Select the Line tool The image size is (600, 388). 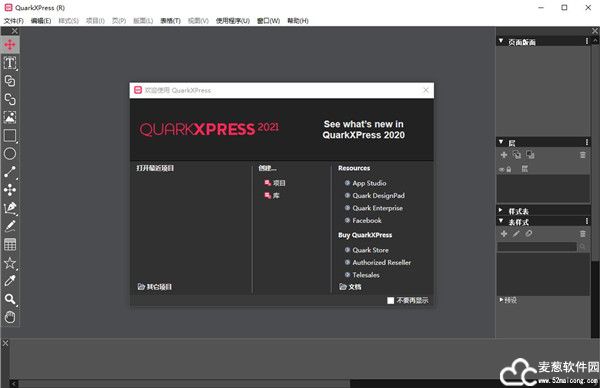pos(10,172)
